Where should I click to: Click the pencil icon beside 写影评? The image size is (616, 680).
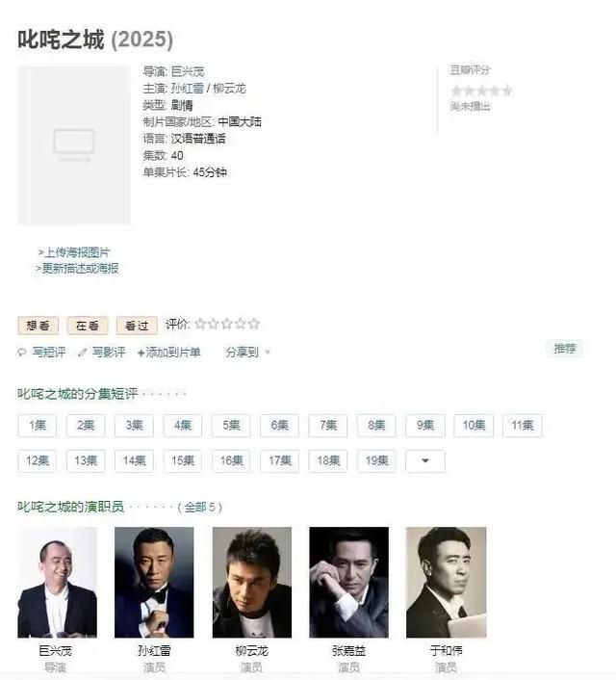(82, 353)
